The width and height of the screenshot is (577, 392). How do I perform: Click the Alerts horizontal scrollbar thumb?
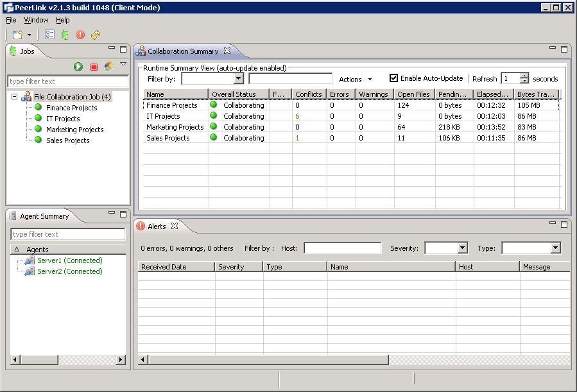[268, 360]
